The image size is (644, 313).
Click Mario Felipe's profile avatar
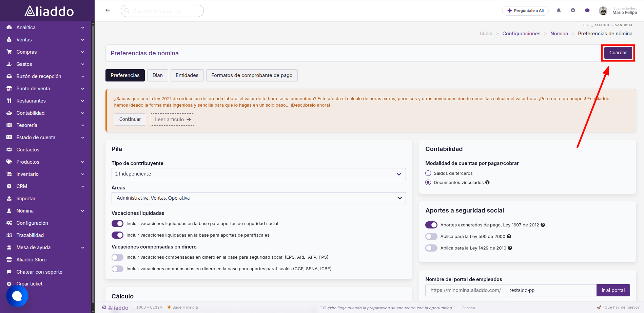(x=603, y=11)
